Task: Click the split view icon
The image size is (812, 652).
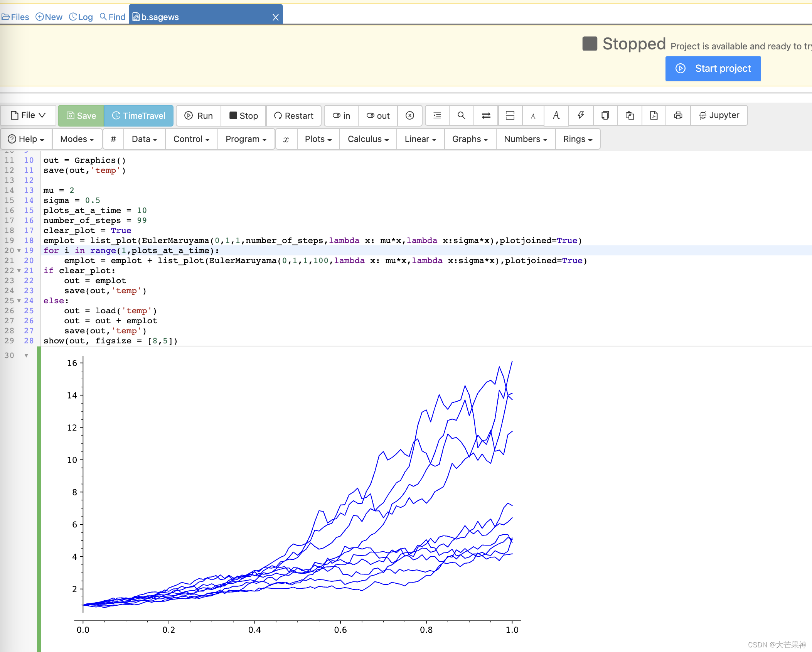Action: [x=510, y=115]
